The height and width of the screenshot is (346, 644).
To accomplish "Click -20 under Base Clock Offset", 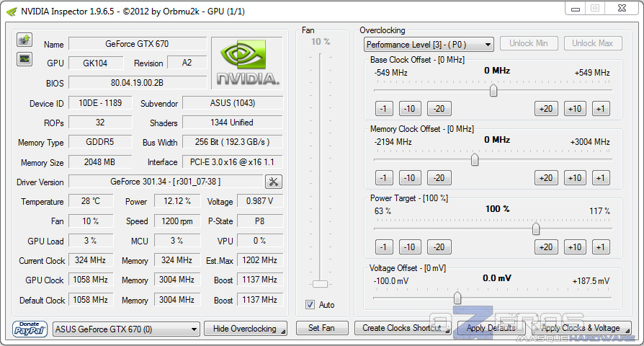I will (x=439, y=109).
